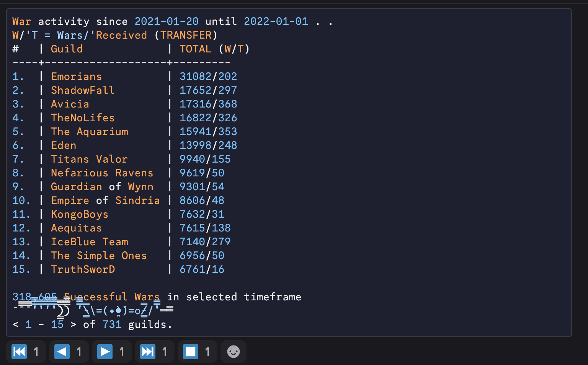Advance to the next page
The width and height of the screenshot is (588, 365).
pos(105,351)
